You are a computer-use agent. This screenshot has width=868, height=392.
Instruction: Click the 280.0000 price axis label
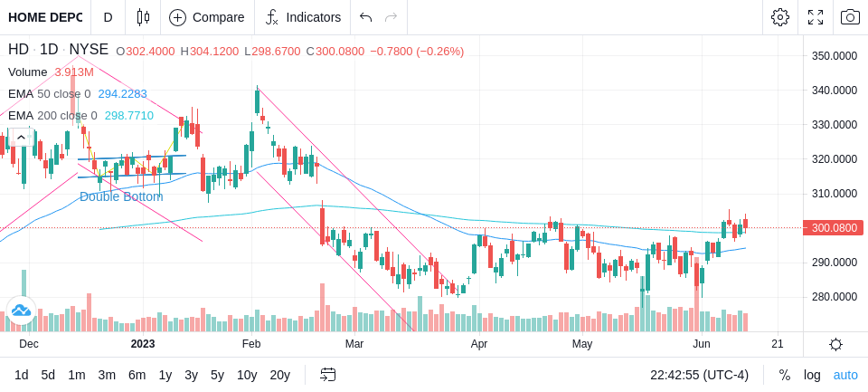click(x=835, y=297)
